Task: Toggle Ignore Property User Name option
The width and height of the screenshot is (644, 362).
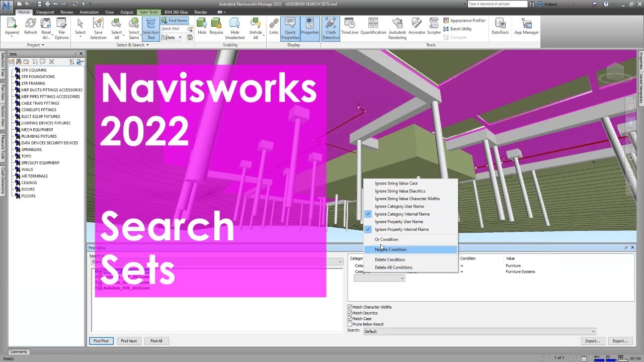Action: (410, 222)
